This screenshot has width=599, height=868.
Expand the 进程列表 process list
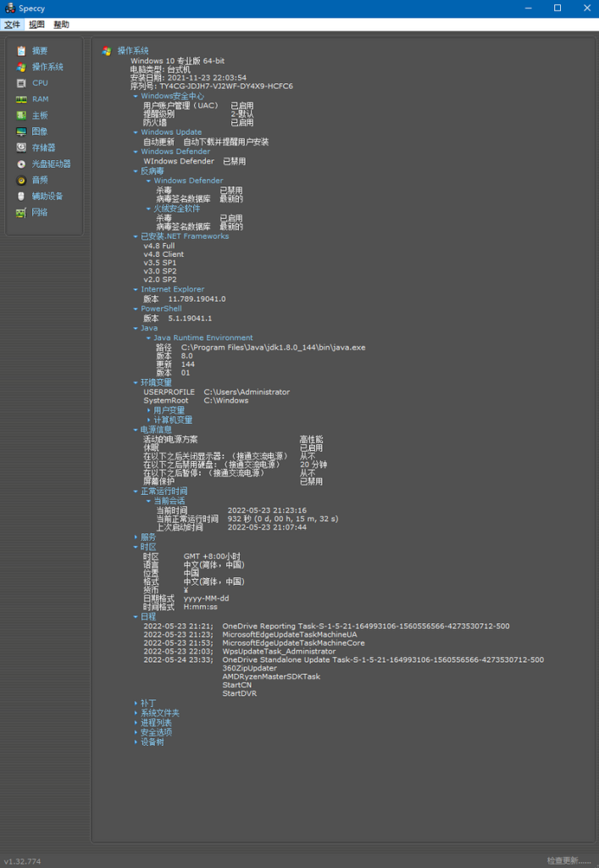pyautogui.click(x=136, y=722)
